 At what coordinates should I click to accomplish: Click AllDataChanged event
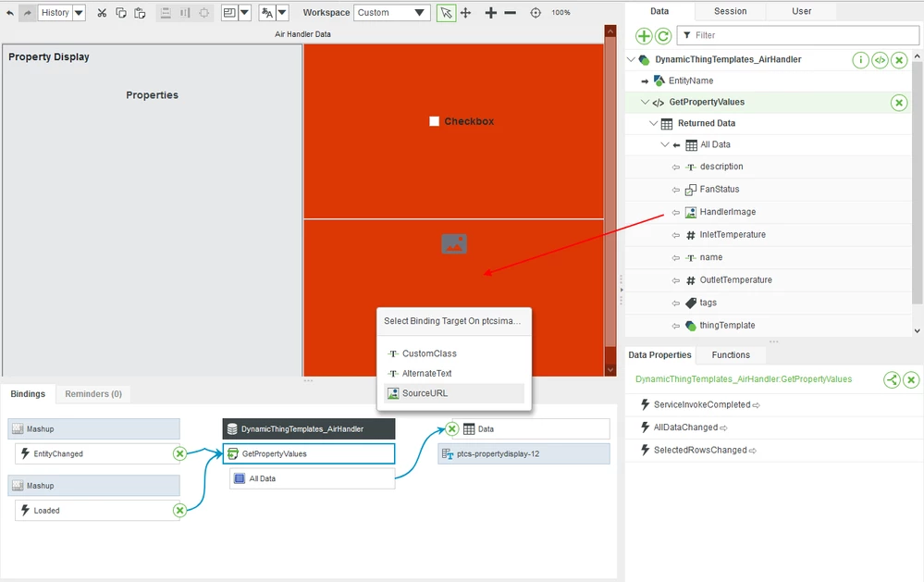(x=684, y=427)
